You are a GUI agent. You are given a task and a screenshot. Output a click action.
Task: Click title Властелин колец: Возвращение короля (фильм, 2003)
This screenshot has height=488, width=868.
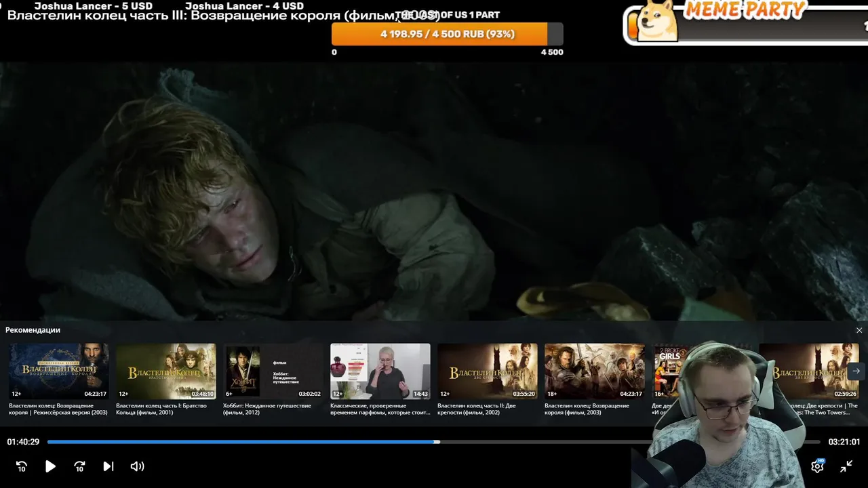pos(587,409)
